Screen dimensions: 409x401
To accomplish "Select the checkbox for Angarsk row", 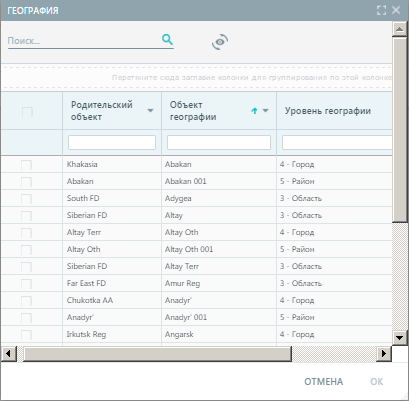I will pos(26,335).
